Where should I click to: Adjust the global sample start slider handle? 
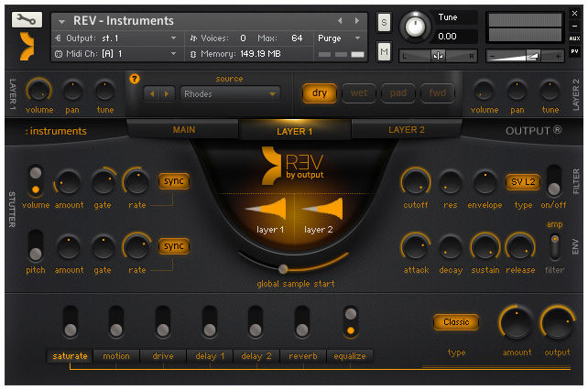[283, 268]
